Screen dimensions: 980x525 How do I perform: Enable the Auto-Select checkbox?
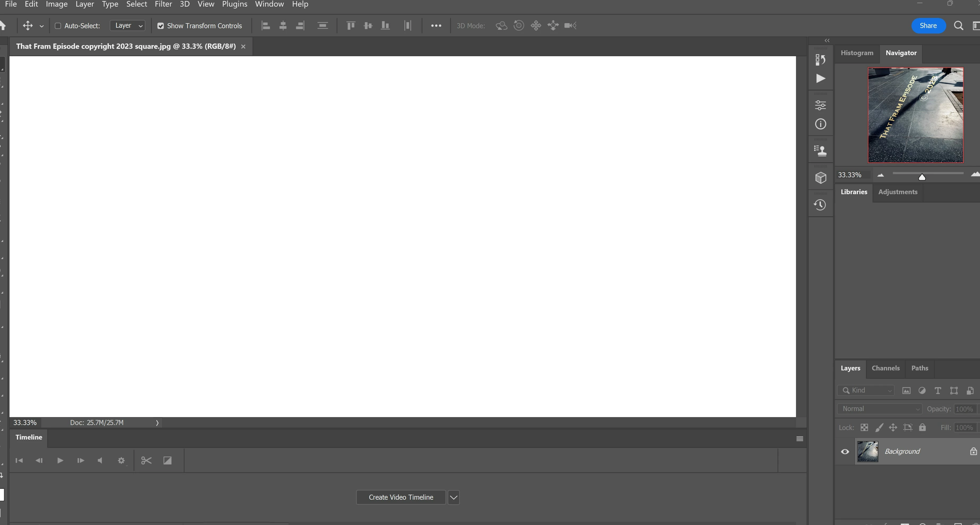tap(58, 26)
